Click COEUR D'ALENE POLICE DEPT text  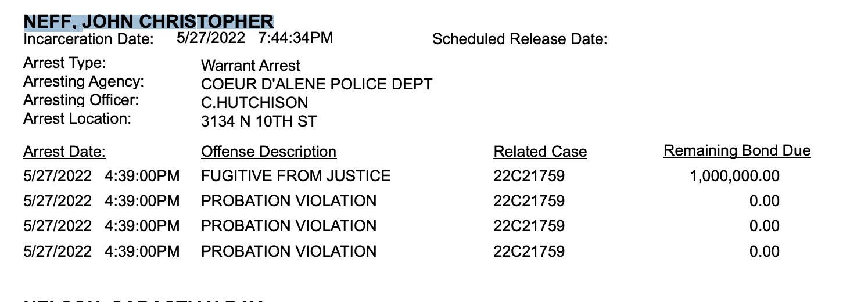pyautogui.click(x=317, y=84)
